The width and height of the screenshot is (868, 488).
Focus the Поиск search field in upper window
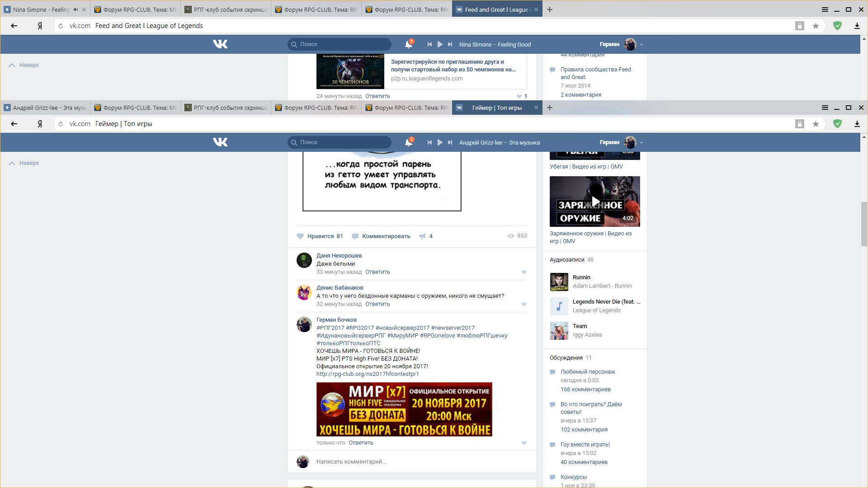coord(340,44)
